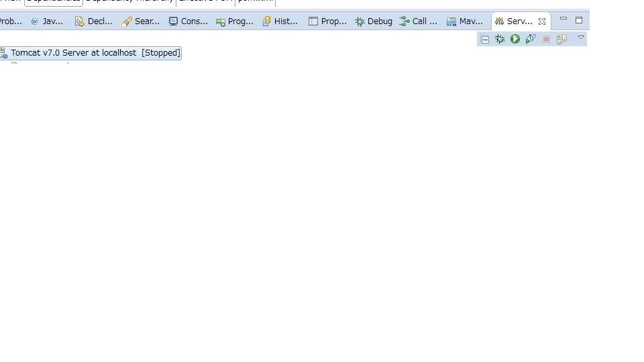Open the Call Hierarchy tab

point(419,21)
